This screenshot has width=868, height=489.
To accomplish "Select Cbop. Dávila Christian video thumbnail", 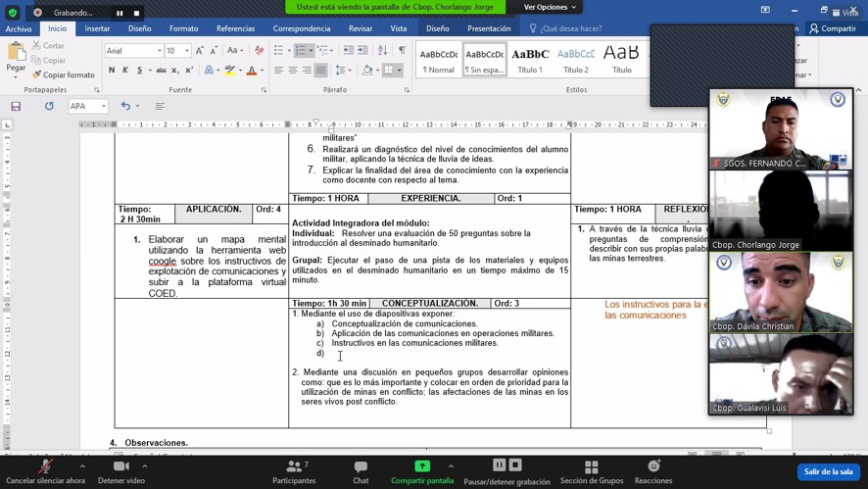I will pos(781,292).
